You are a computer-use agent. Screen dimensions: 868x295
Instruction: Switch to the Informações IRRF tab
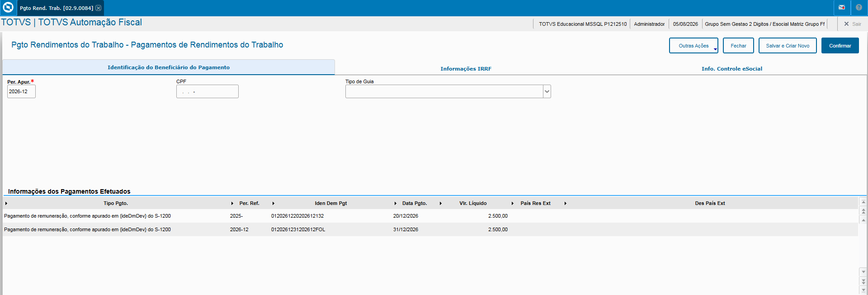(466, 69)
